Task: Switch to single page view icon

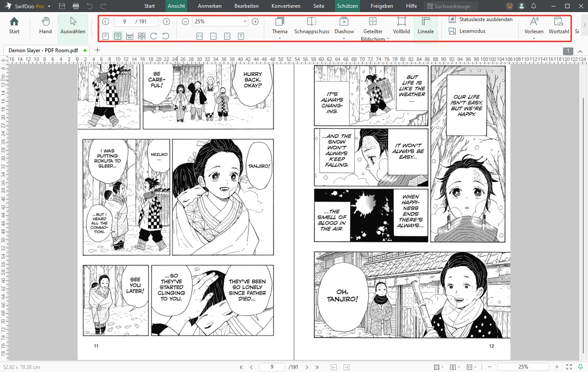Action: click(x=106, y=36)
